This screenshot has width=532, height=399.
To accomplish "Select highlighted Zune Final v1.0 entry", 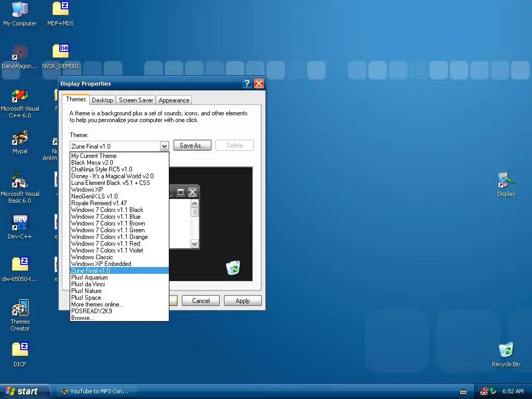I will pyautogui.click(x=119, y=271).
